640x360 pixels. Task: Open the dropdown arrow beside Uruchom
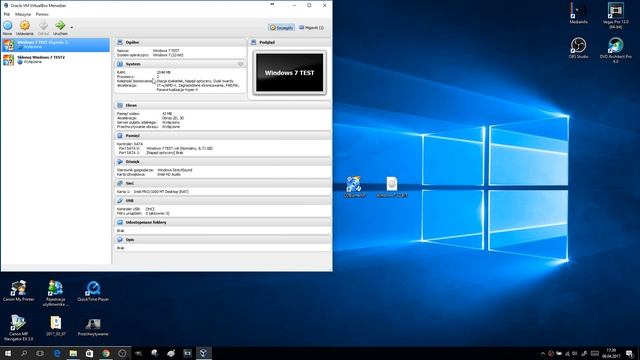coord(72,28)
